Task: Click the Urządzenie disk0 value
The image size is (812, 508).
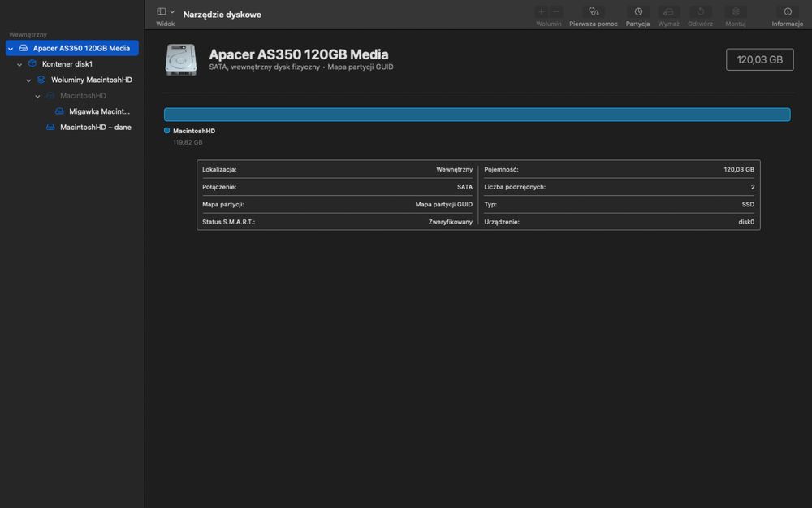Action: [x=746, y=222]
